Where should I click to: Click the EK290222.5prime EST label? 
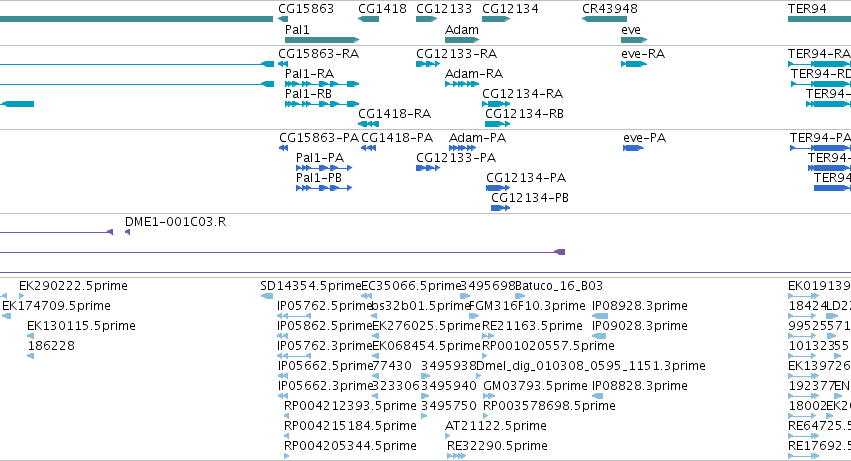73,286
